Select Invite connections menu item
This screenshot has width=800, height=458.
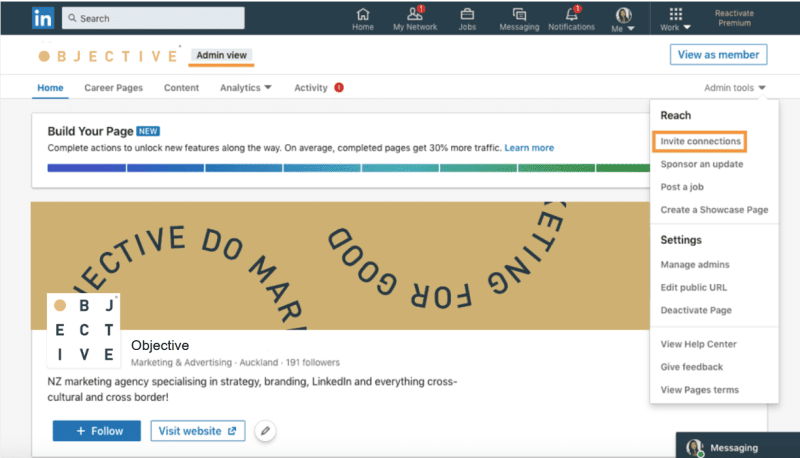(x=700, y=141)
